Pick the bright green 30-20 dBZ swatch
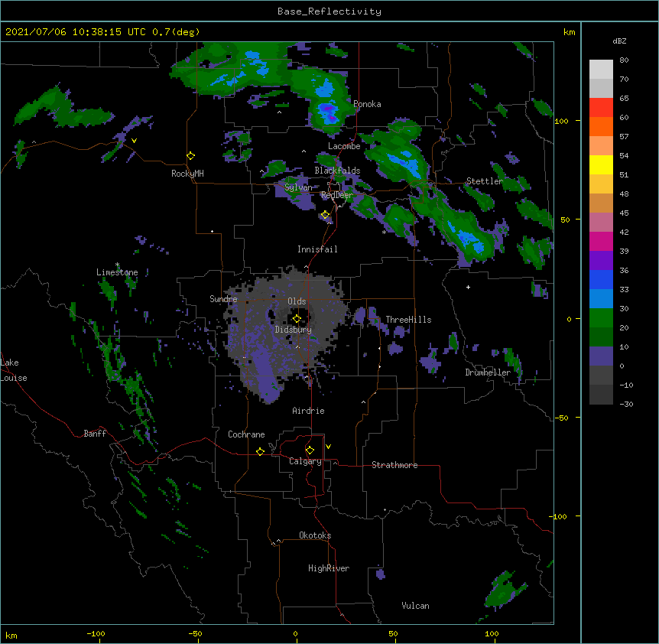Image resolution: width=659 pixels, height=644 pixels. 601,318
